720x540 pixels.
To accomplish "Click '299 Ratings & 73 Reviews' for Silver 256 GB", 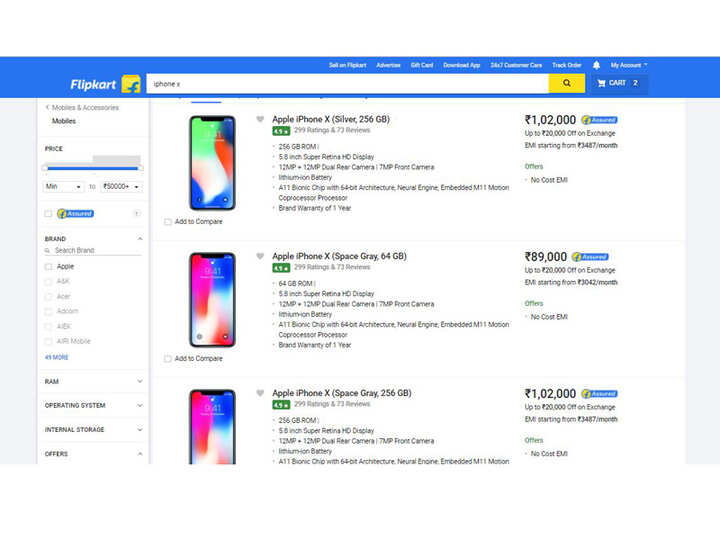I will (332, 130).
